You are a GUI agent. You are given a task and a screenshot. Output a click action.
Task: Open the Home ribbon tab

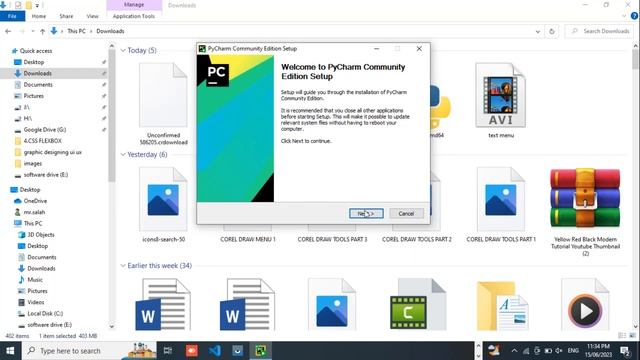click(39, 16)
